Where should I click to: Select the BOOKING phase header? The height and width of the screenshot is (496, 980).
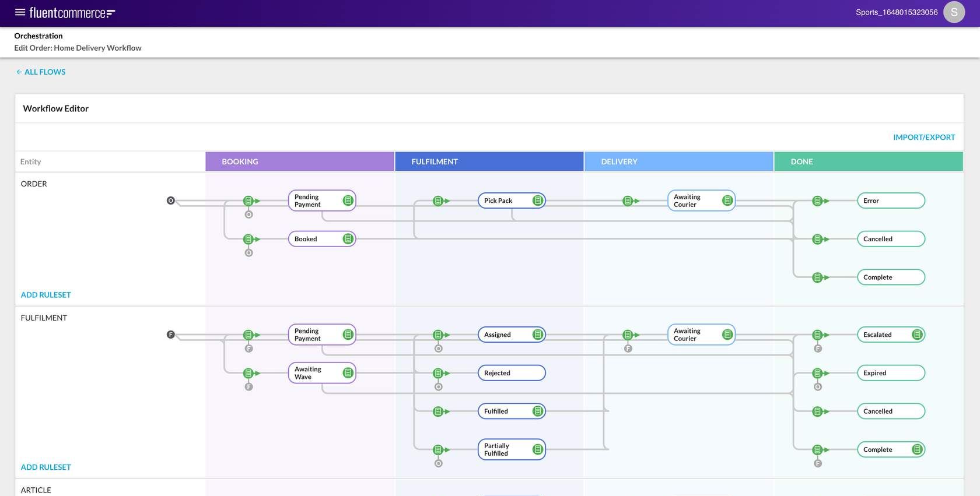click(300, 161)
